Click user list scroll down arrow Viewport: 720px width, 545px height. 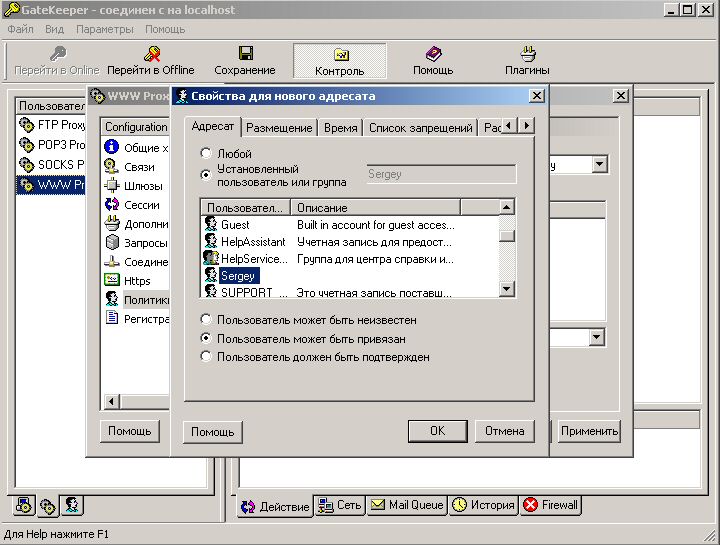pos(506,289)
